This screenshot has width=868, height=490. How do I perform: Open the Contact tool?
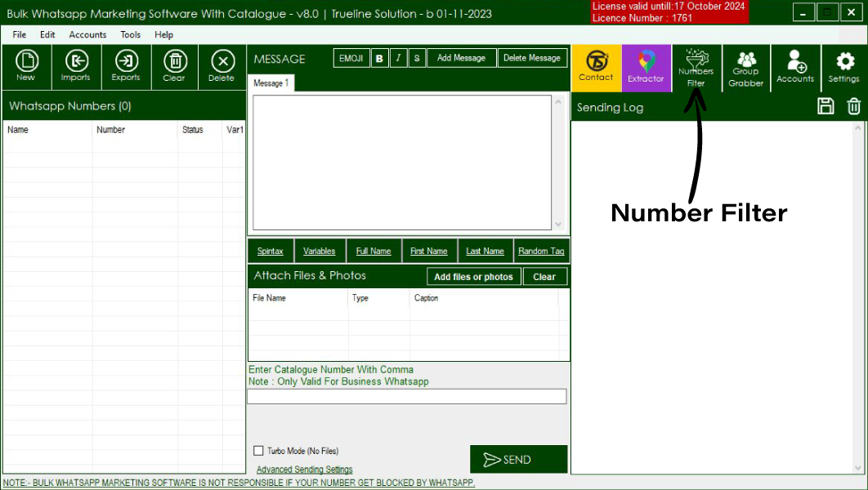point(596,68)
